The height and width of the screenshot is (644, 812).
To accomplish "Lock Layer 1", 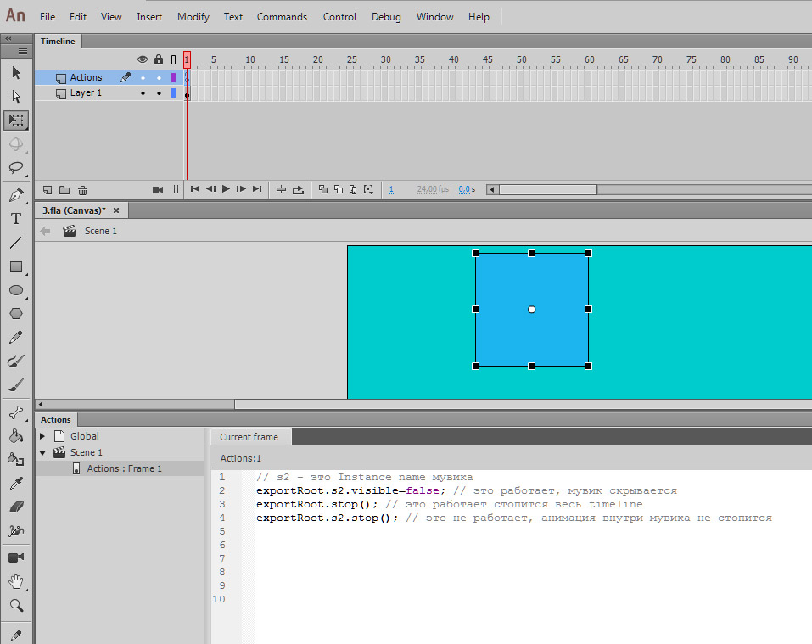I will (159, 93).
